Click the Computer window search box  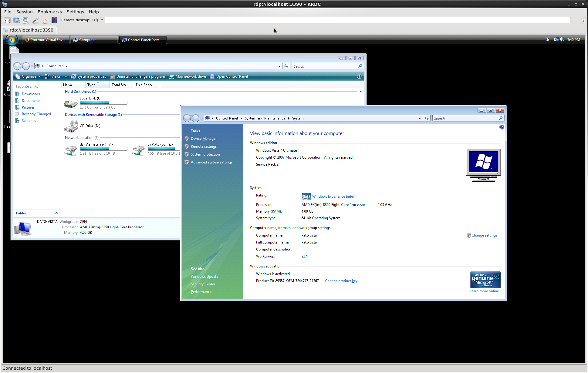click(327, 66)
